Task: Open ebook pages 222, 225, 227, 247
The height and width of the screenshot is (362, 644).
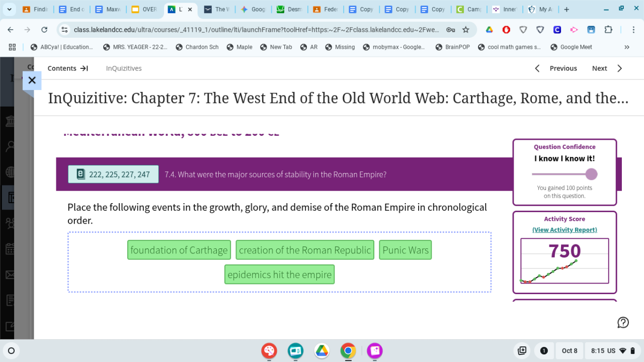Action: point(113,174)
